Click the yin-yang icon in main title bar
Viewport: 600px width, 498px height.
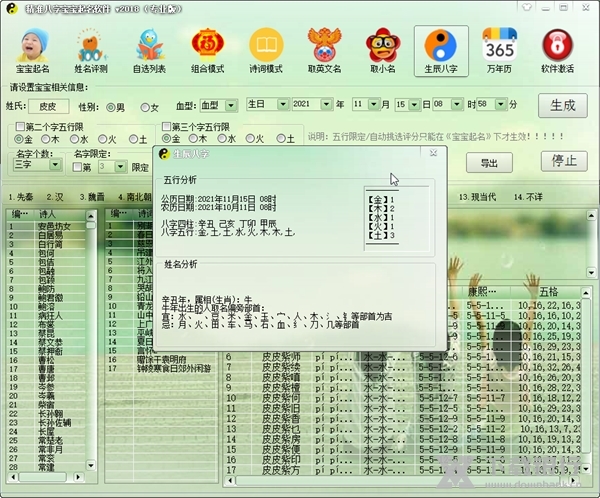click(12, 8)
